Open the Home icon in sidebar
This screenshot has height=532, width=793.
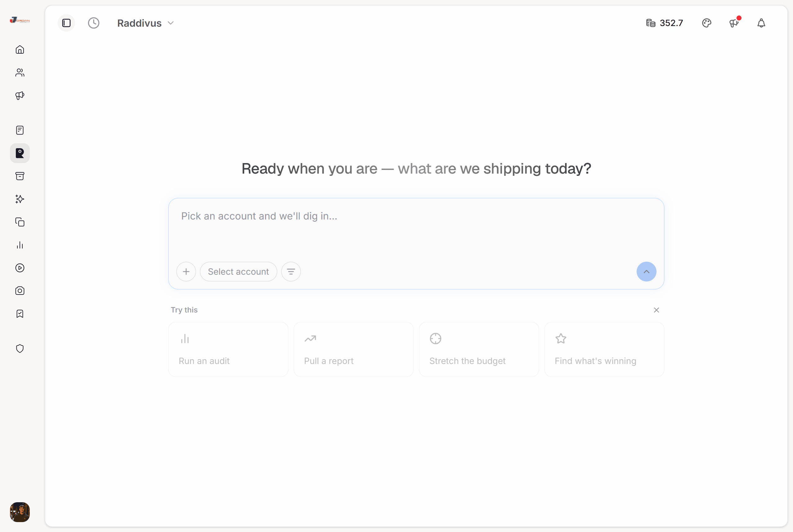pos(20,50)
